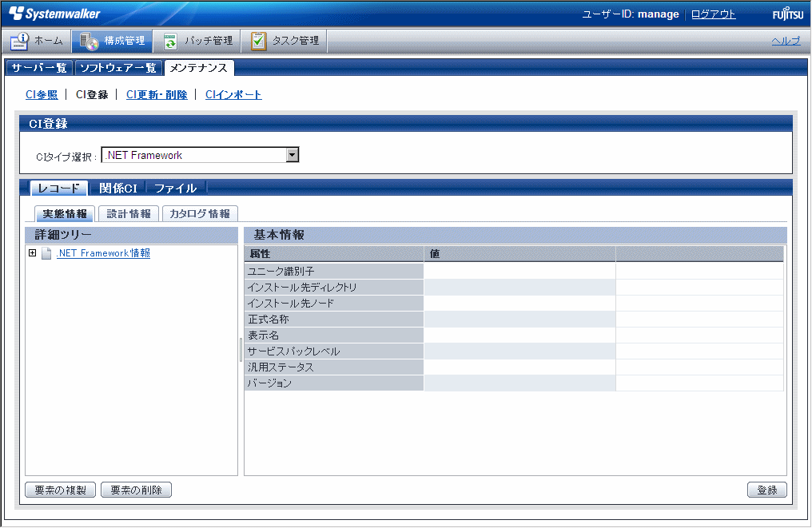Open Task Management (タスク管理) icon

[259, 41]
